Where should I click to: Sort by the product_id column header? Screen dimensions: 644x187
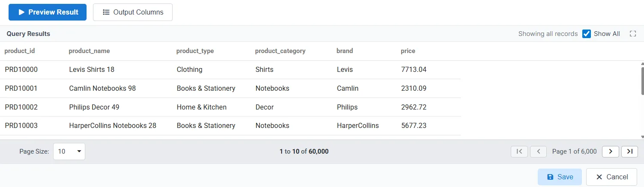point(20,51)
